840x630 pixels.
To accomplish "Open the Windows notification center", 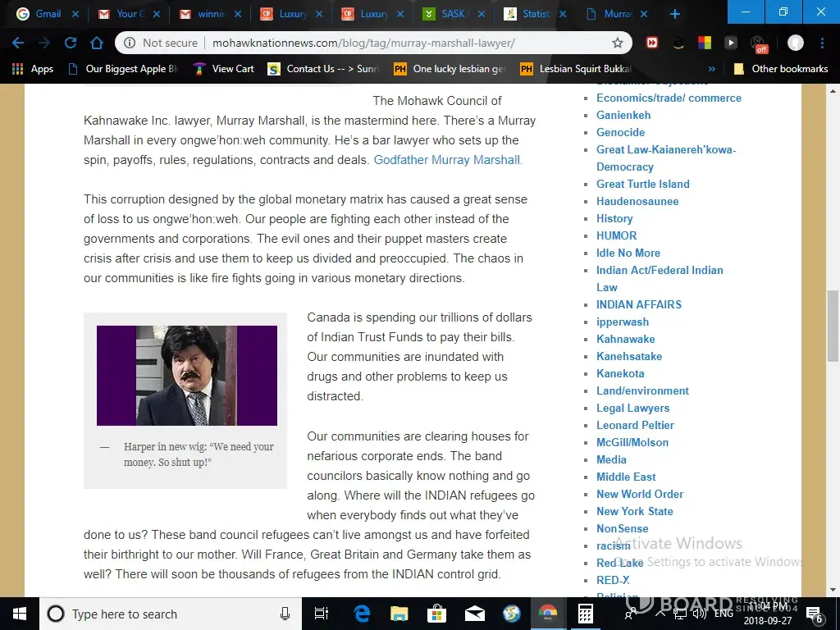I will 815,614.
